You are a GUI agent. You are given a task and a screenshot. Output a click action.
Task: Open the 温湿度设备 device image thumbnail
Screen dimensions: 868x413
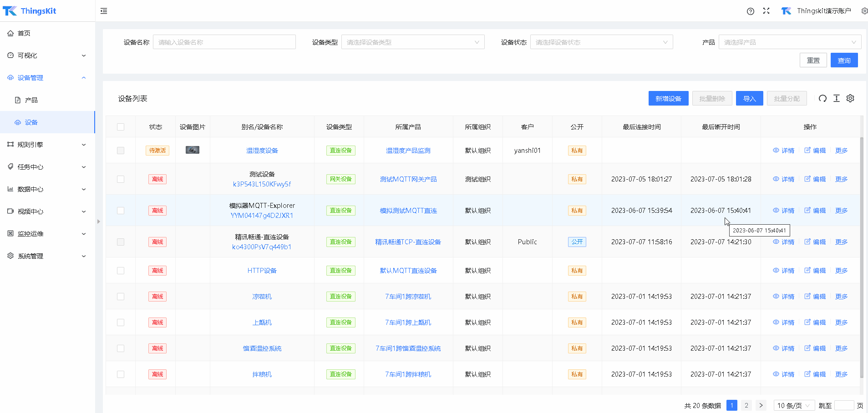193,150
